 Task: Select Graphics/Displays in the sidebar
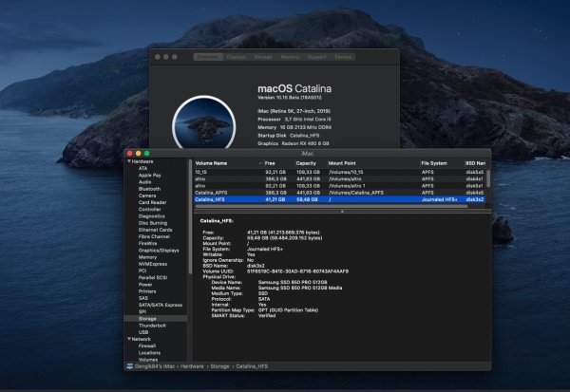(159, 250)
